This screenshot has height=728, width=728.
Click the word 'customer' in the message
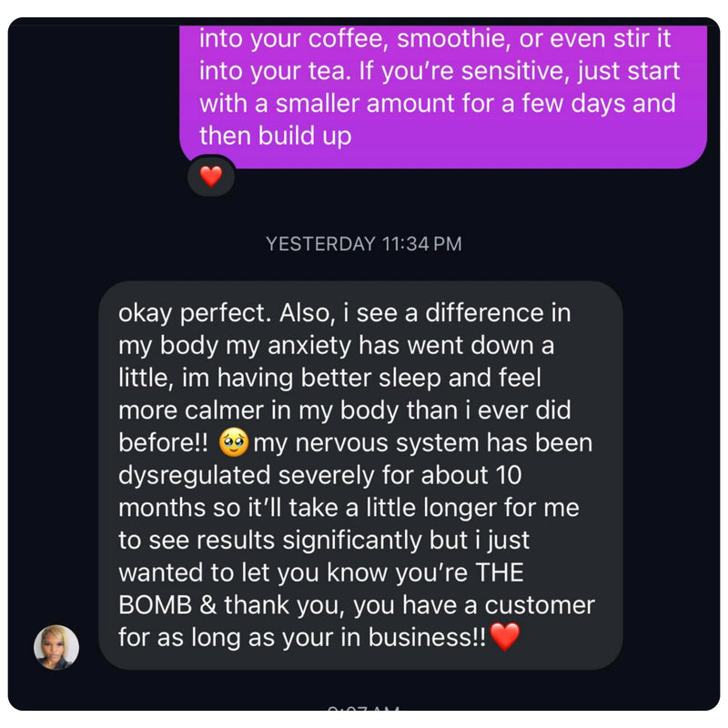click(x=540, y=605)
